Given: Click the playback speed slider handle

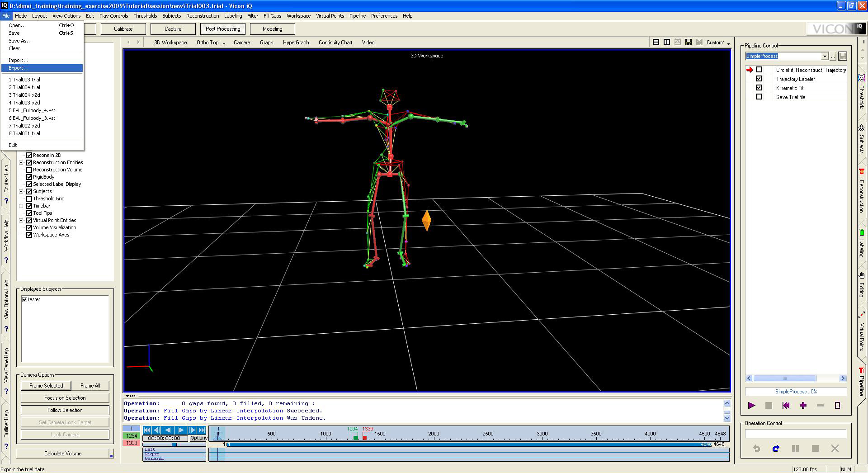Looking at the screenshot, I should (174, 445).
